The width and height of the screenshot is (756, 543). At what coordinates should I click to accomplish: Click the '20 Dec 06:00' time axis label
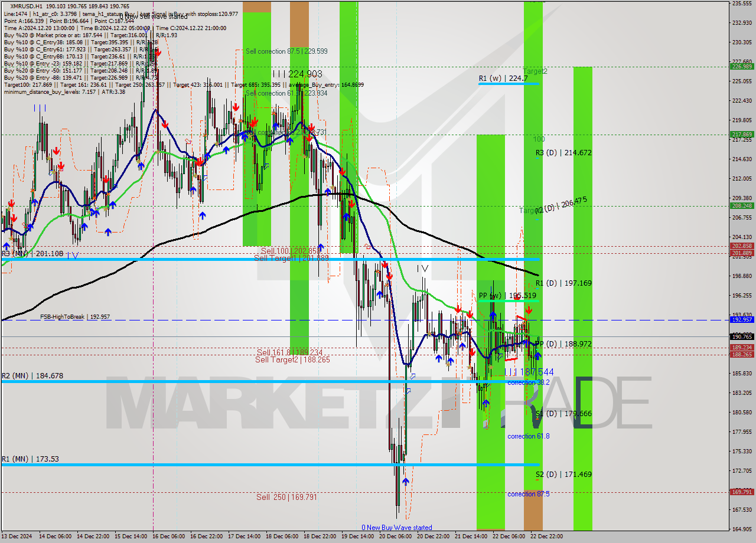[x=395, y=537]
